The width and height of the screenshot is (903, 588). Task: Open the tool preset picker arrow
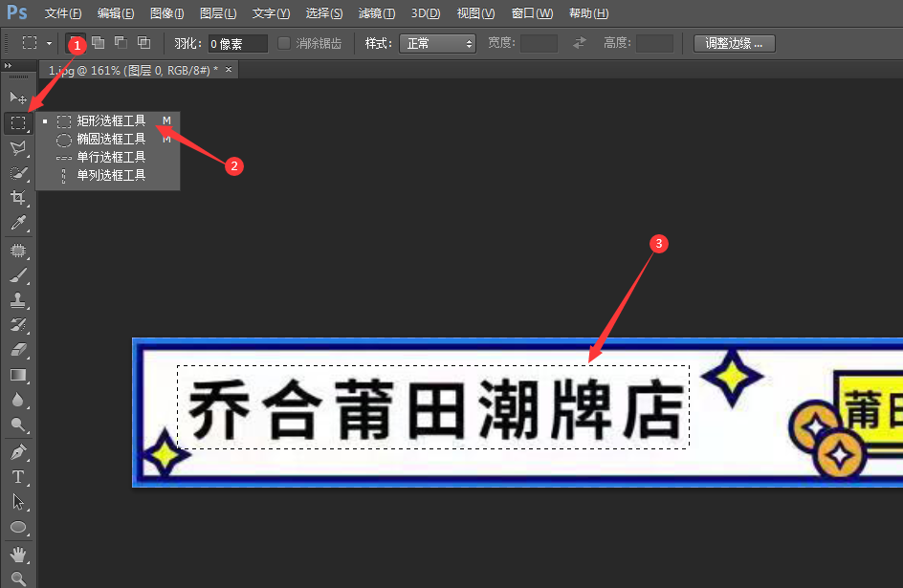pos(49,43)
